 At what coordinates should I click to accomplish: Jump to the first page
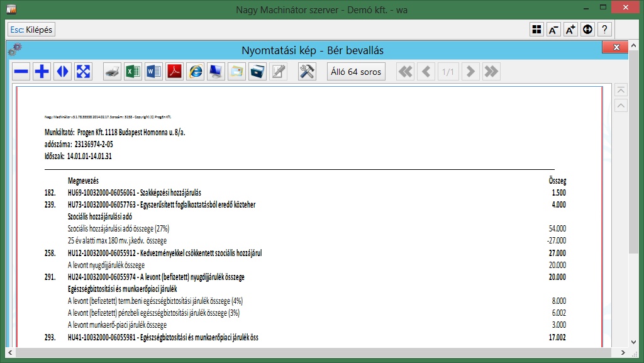[406, 72]
